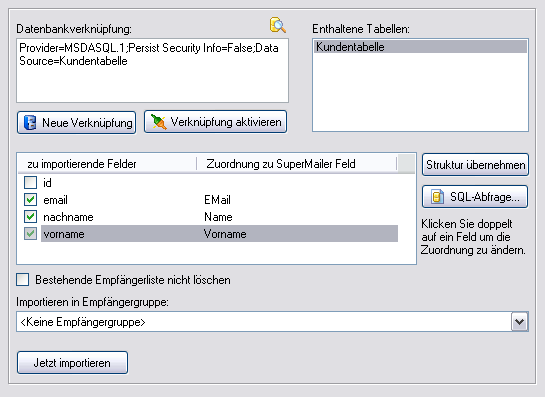Viewport: 545px width, 397px height.
Task: Click the Neue Verknüpfung database icon
Action: click(30, 123)
